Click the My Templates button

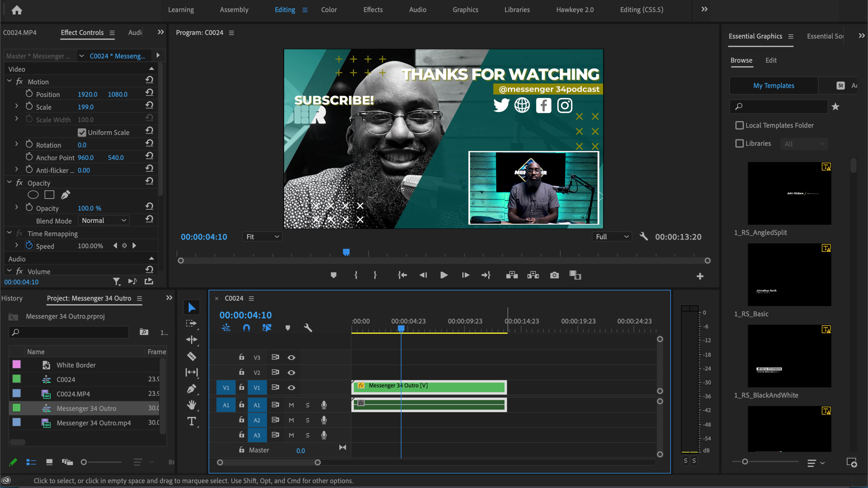pos(774,85)
